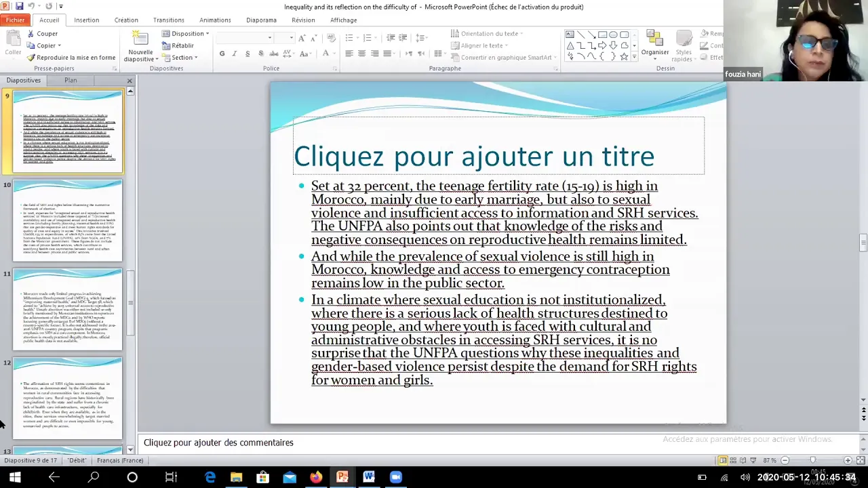Image resolution: width=868 pixels, height=488 pixels.
Task: Clear all formatting with the eraser icon
Action: pyautogui.click(x=331, y=37)
